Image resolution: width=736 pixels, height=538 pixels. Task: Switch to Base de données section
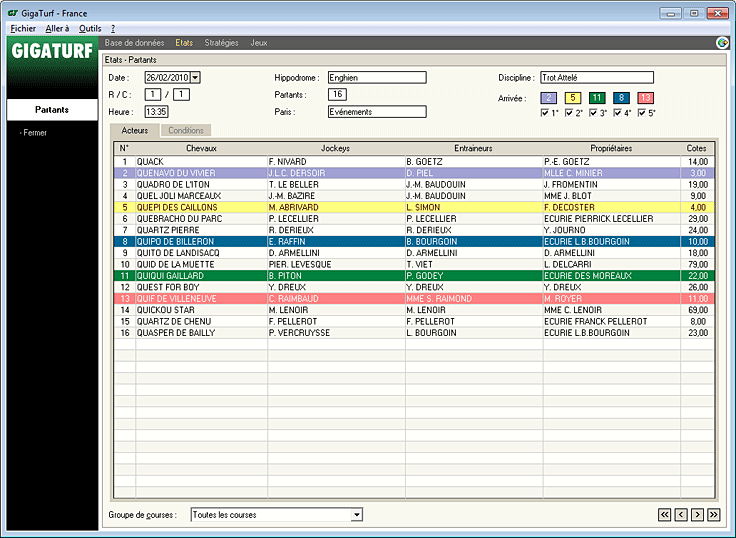pyautogui.click(x=134, y=43)
